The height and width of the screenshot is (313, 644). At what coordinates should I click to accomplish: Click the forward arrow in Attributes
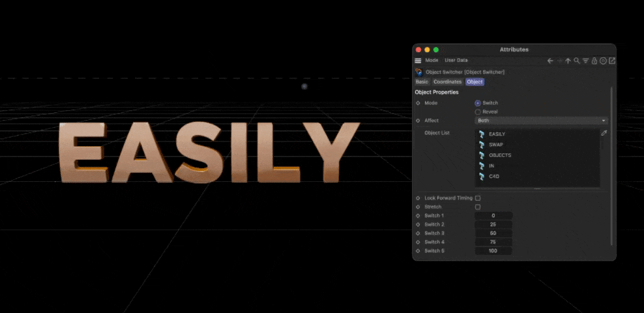pos(559,61)
